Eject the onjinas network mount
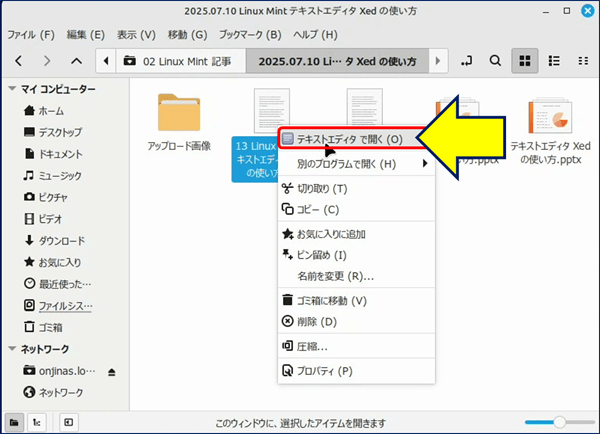 pyautogui.click(x=112, y=372)
